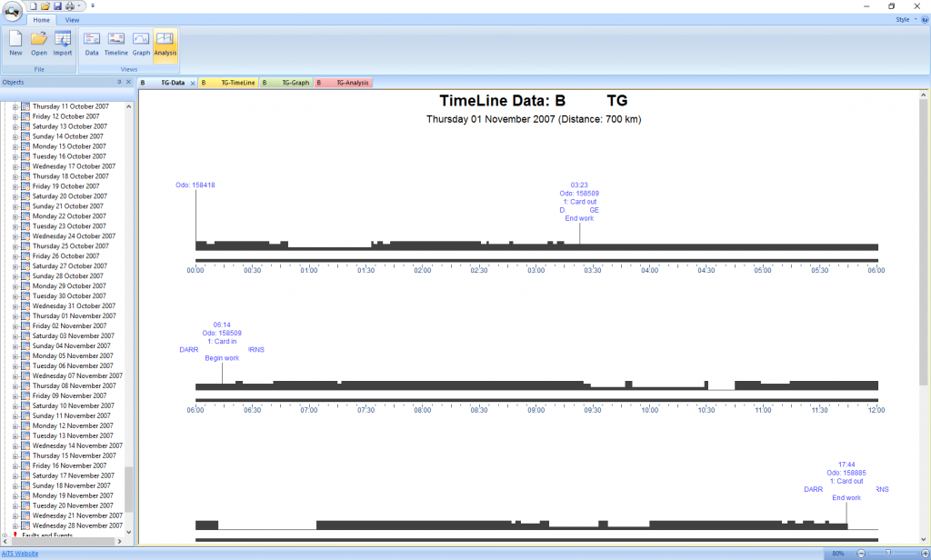Open the AITS Website link
This screenshot has height=560, width=931.
click(x=20, y=553)
